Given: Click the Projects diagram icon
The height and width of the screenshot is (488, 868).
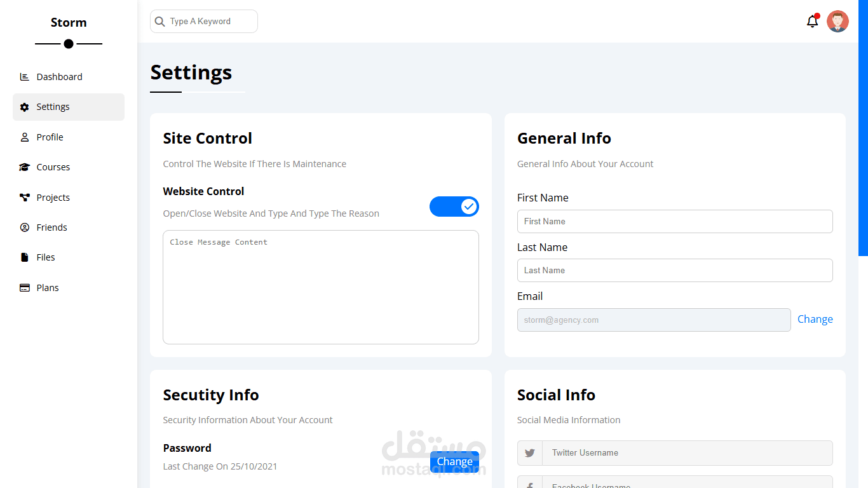Looking at the screenshot, I should pyautogui.click(x=25, y=198).
